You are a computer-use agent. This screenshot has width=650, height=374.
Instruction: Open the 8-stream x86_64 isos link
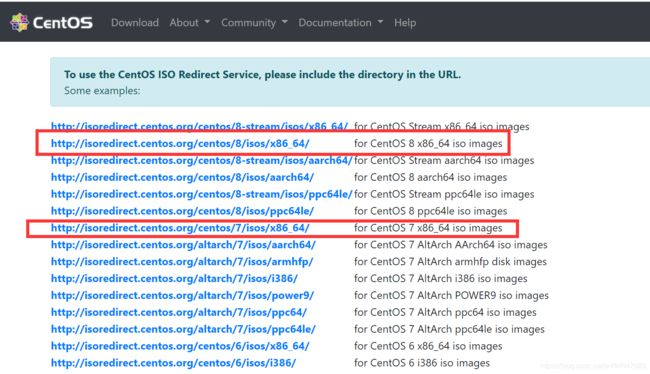(199, 126)
